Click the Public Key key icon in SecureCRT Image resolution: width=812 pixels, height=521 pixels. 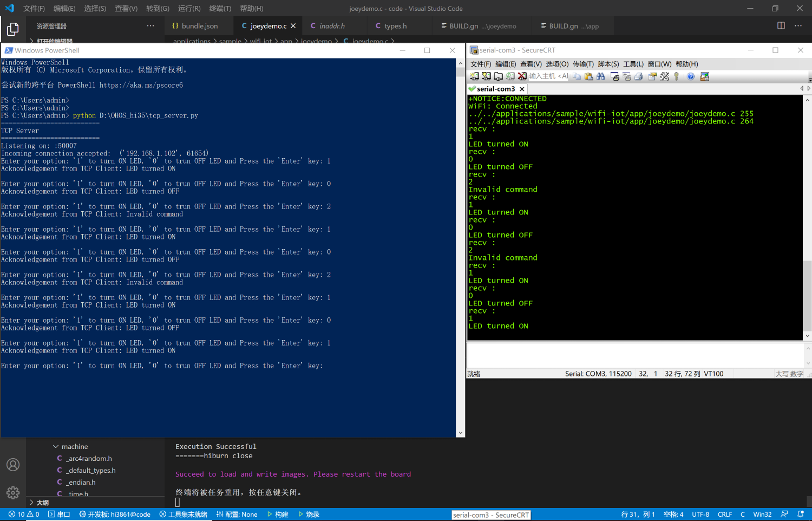click(x=677, y=76)
